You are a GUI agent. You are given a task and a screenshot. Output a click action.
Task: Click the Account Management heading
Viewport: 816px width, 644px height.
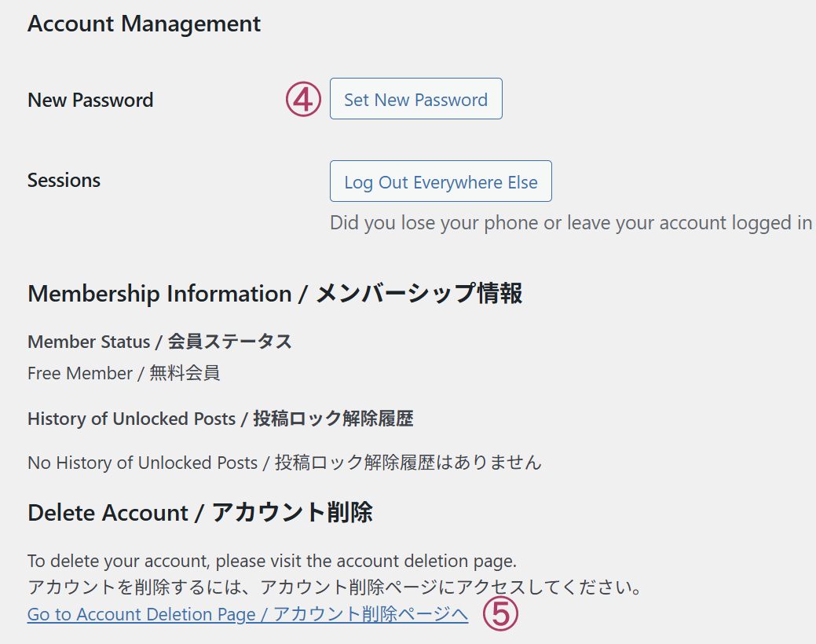(x=144, y=24)
